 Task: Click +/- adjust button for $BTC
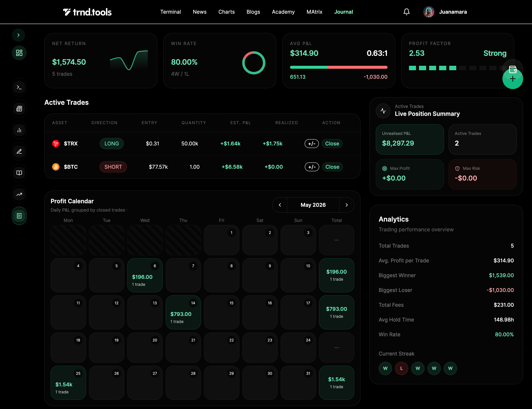312,167
